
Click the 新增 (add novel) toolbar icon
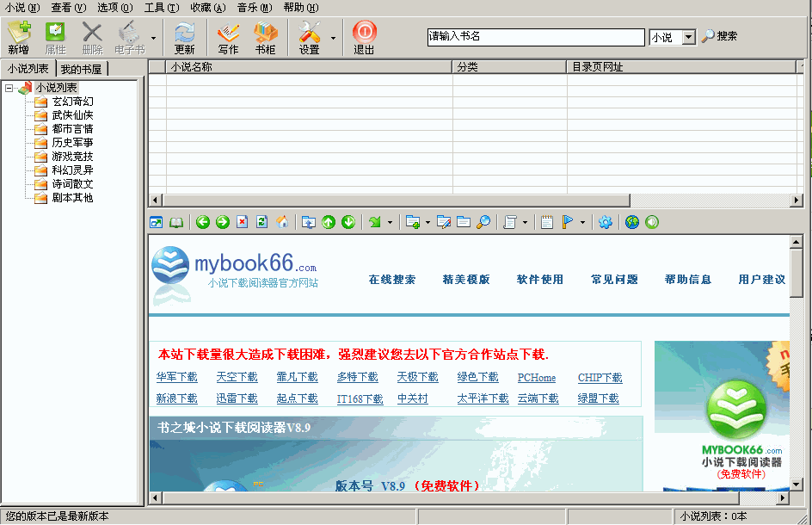19,38
